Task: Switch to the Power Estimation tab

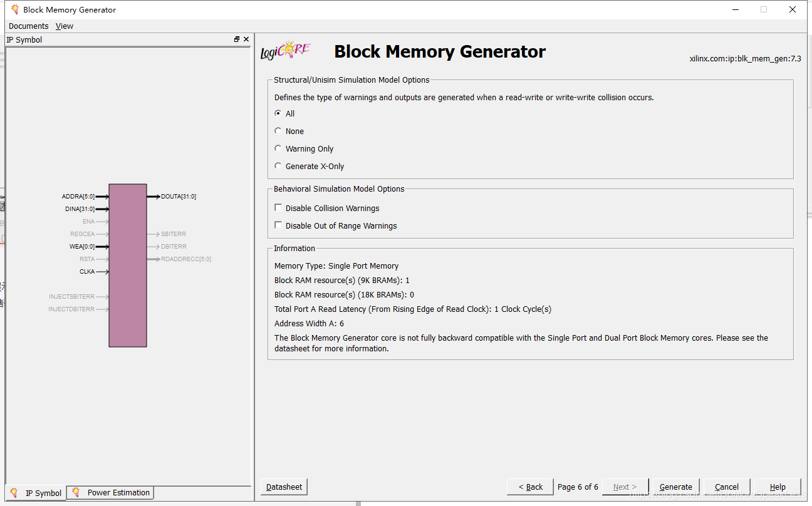Action: click(111, 493)
